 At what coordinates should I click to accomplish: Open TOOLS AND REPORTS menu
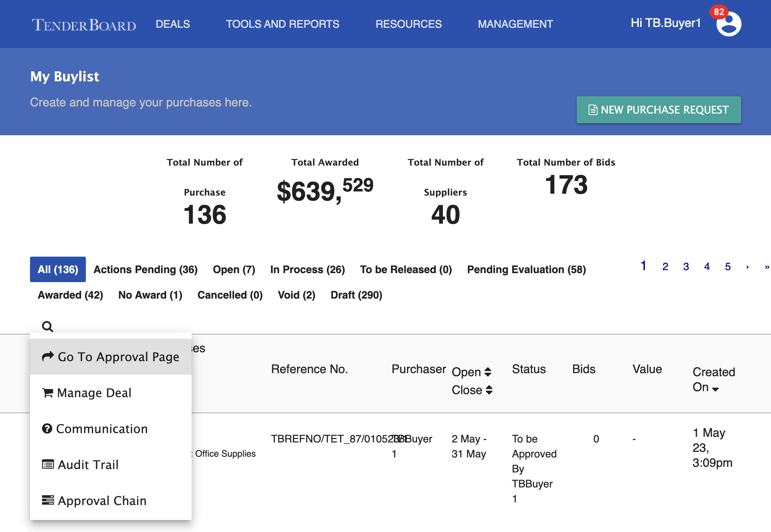pos(282,24)
